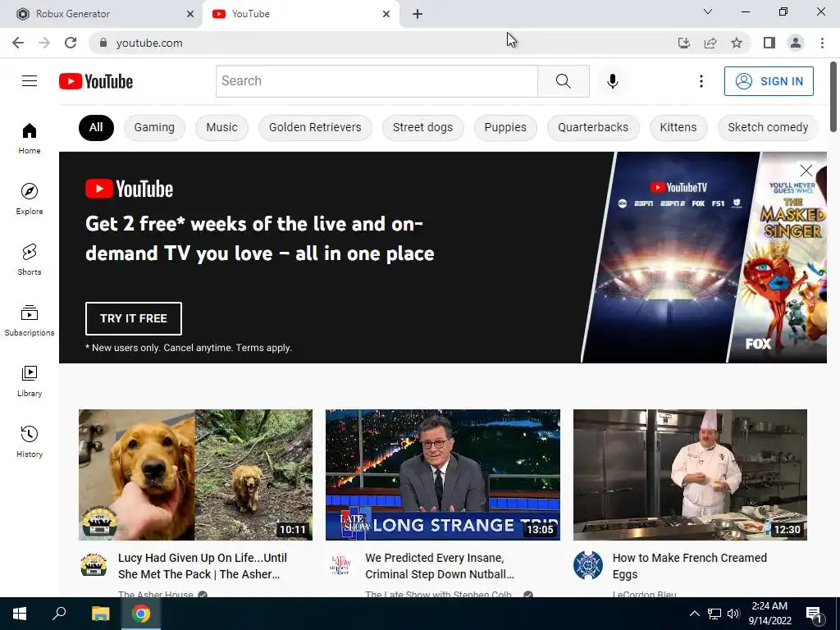Switch to the Robux Generator tab
Screen dimensions: 840x630
[101, 14]
